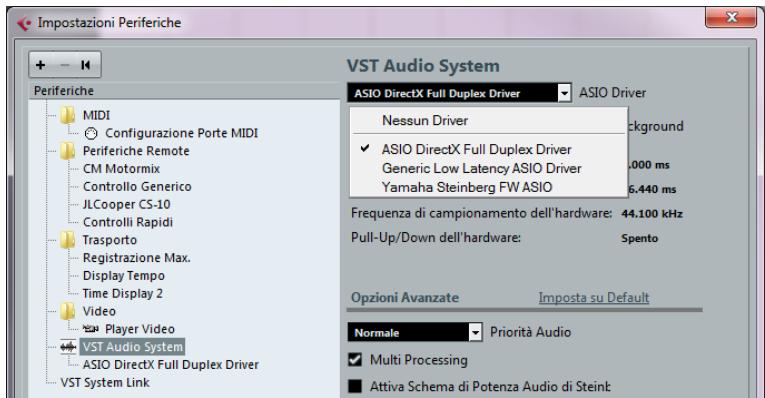The image size is (765, 398).
Task: Click the MIDI folder label
Action: click(x=96, y=115)
